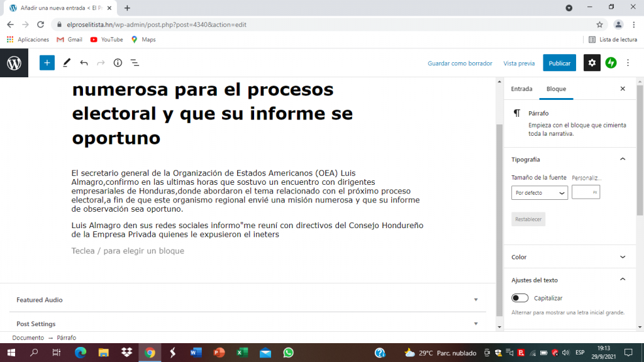Select the pencil Tools icon

67,63
